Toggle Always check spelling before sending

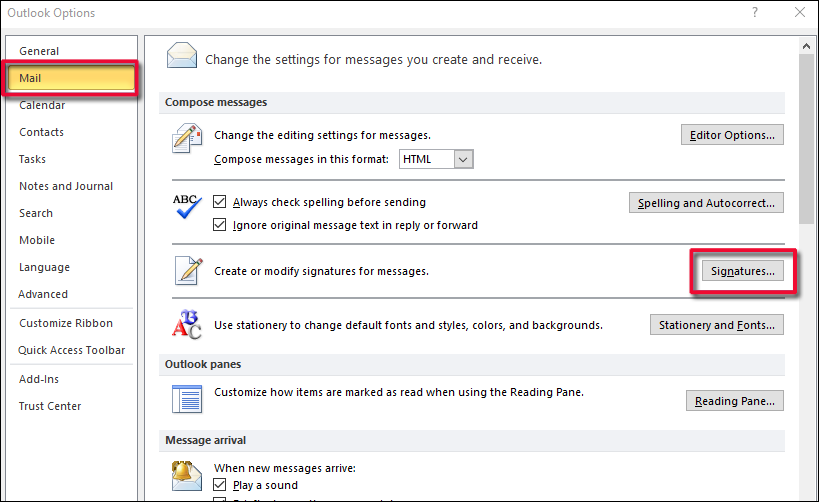pyautogui.click(x=219, y=202)
